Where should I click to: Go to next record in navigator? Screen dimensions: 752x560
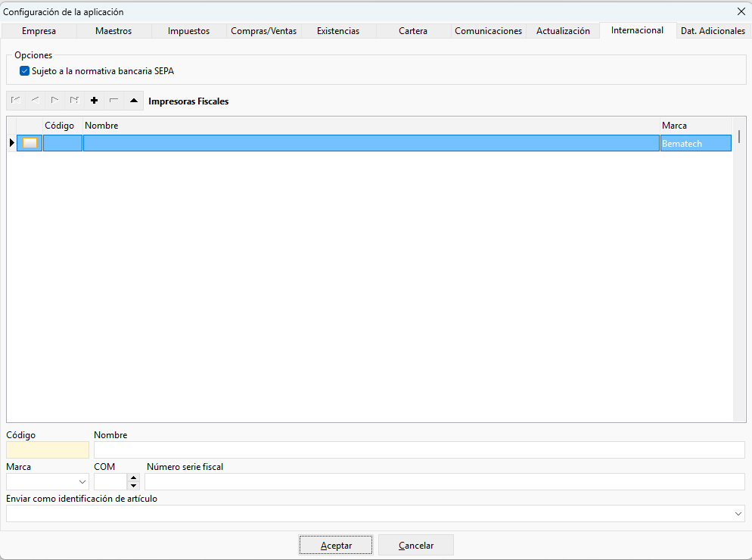[x=55, y=101]
